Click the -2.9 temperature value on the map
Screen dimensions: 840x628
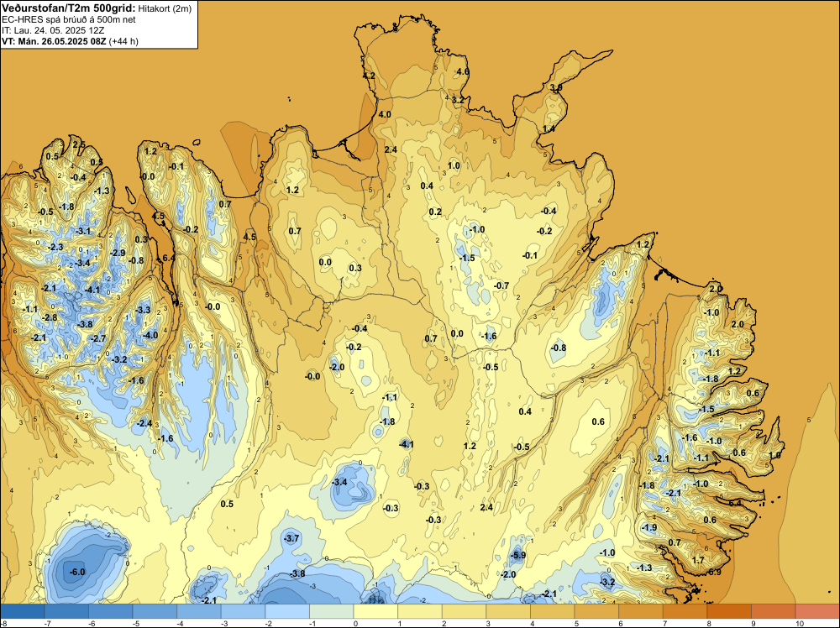pyautogui.click(x=118, y=253)
